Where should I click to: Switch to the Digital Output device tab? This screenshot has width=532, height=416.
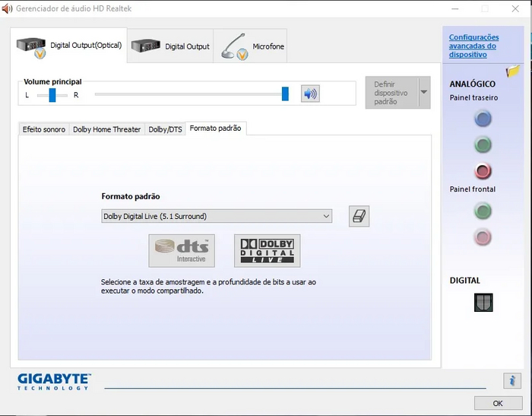[x=170, y=46]
